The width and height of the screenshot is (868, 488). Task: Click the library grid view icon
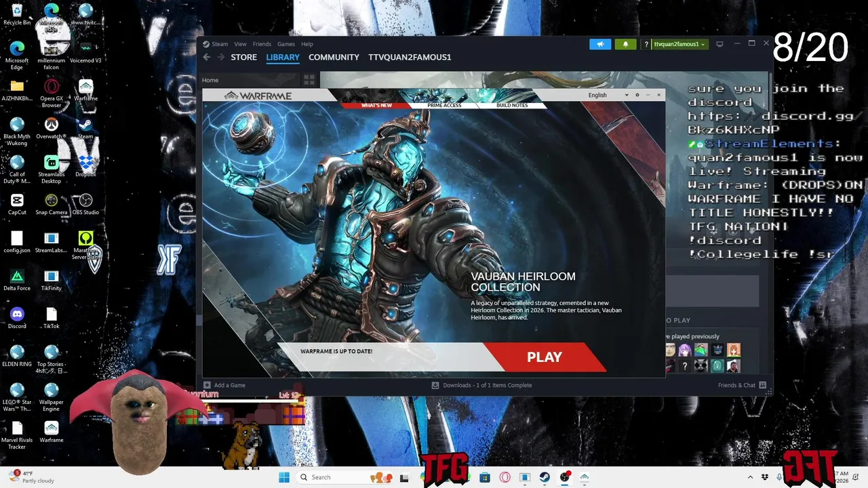[309, 80]
